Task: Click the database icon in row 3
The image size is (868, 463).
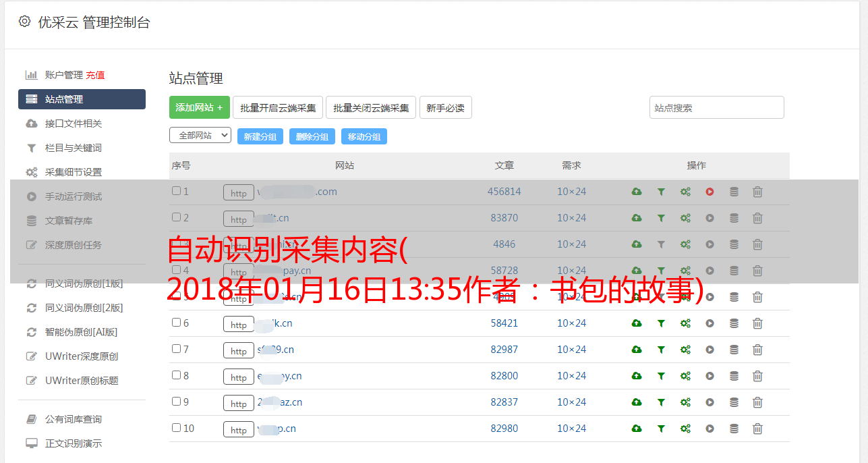Action: click(734, 244)
